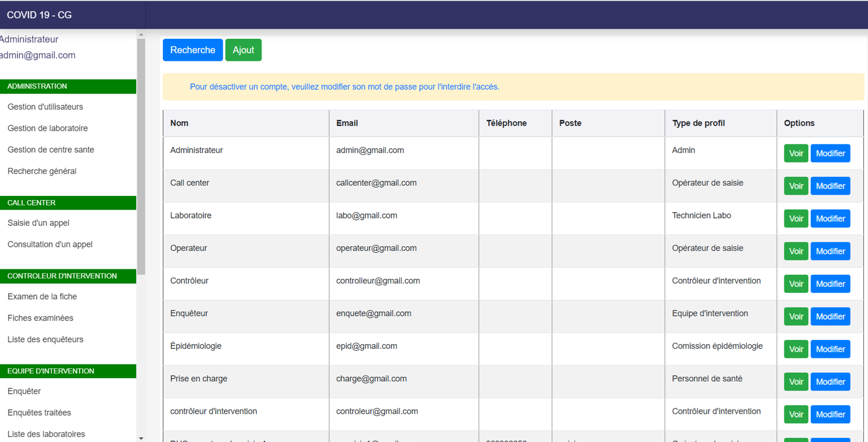Navigate to Consultation d'un appel
The height and width of the screenshot is (442, 868).
coord(50,244)
